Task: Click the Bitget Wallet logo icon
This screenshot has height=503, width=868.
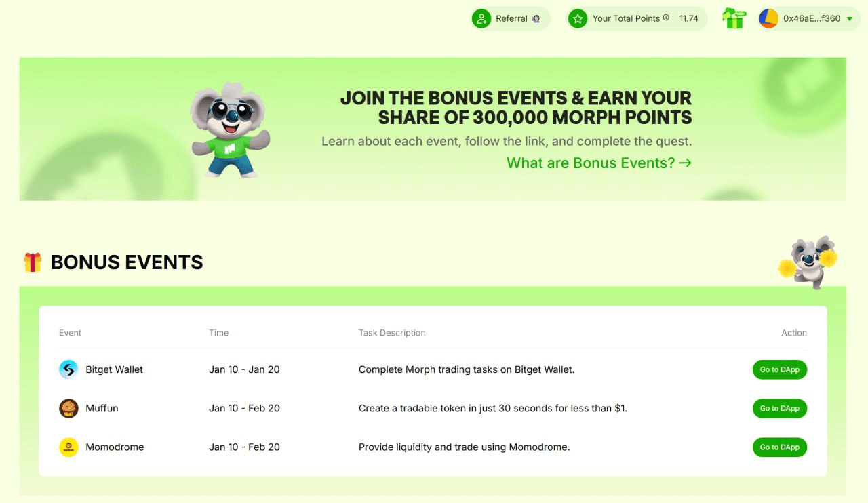Action: click(68, 369)
